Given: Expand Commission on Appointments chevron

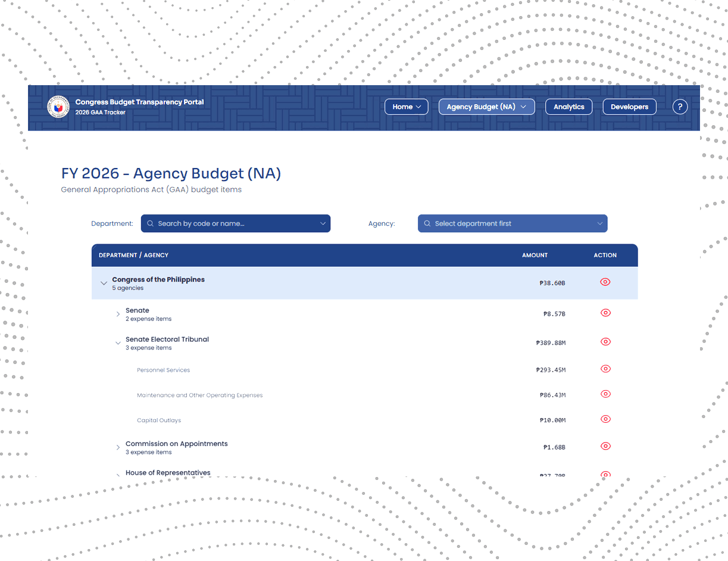Looking at the screenshot, I should (118, 448).
